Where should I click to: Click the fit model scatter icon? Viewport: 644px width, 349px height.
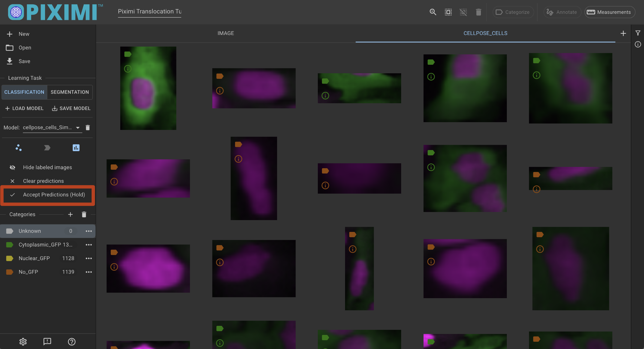point(18,148)
